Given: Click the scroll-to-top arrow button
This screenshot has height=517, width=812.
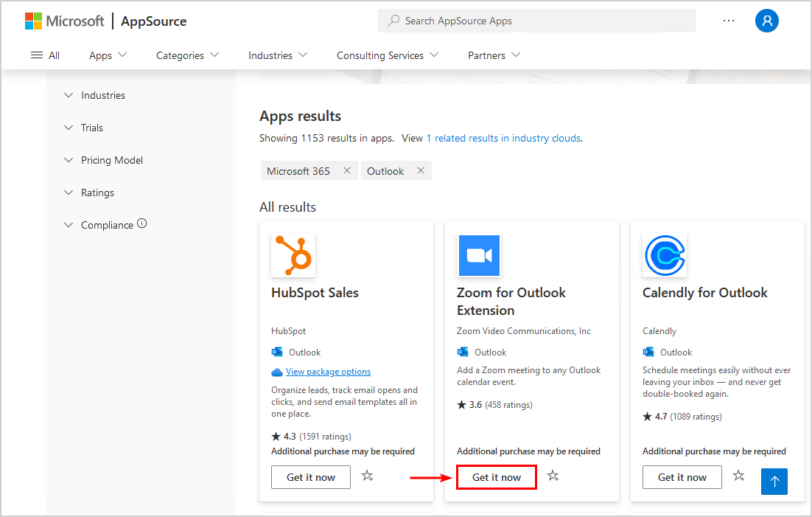Looking at the screenshot, I should coord(774,482).
